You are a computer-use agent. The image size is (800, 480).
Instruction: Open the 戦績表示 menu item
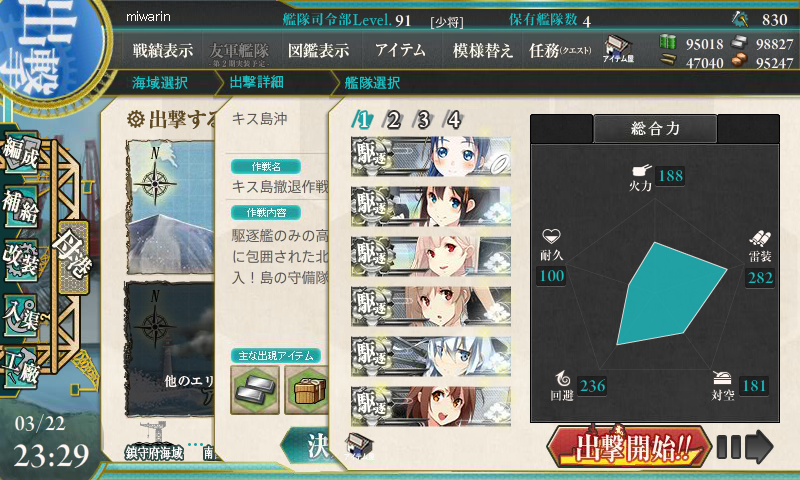click(163, 50)
